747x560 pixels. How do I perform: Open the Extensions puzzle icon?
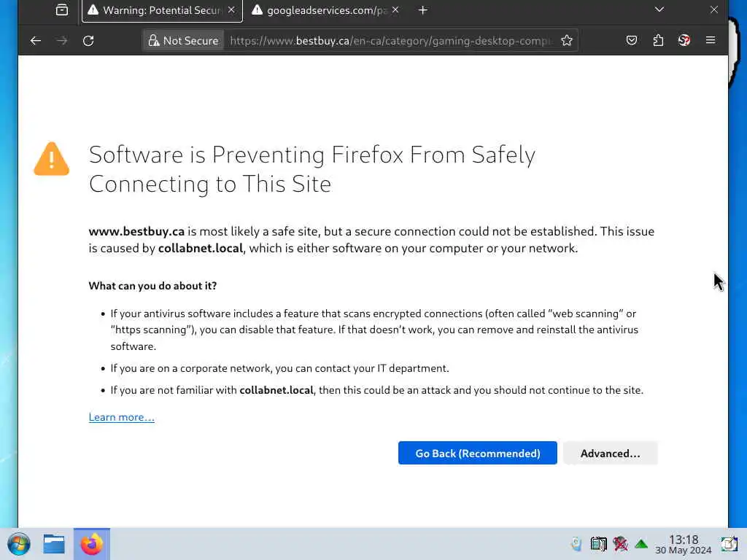[x=658, y=41]
